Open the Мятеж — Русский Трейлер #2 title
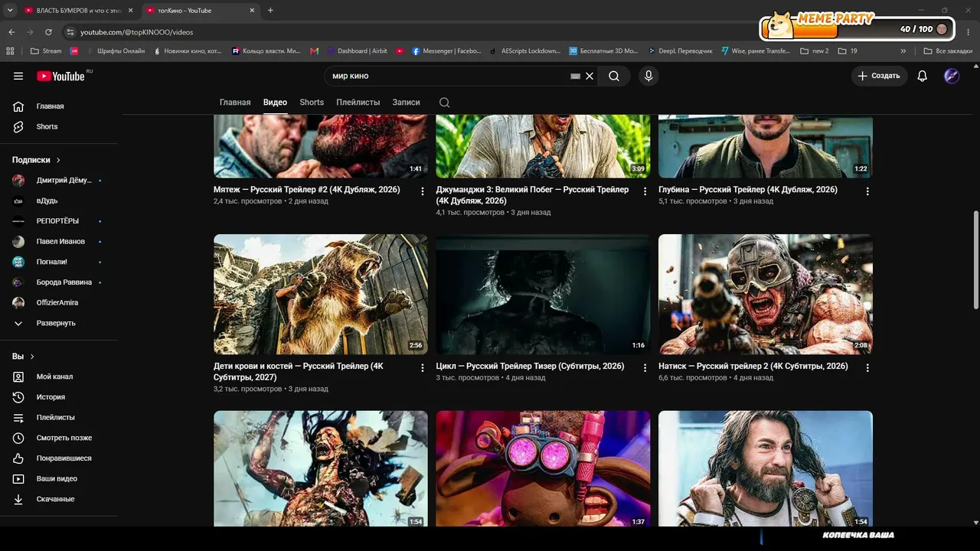The width and height of the screenshot is (980, 551). pyautogui.click(x=307, y=190)
